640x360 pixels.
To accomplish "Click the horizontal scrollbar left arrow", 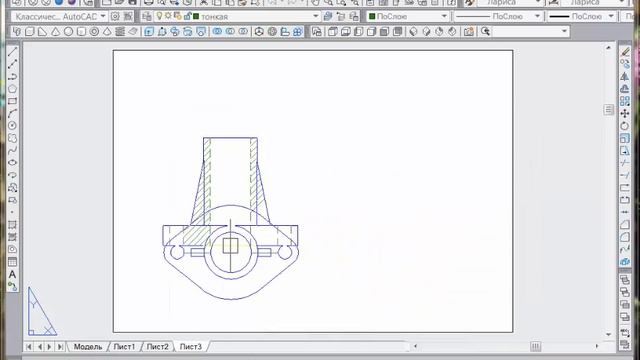I will [x=415, y=346].
